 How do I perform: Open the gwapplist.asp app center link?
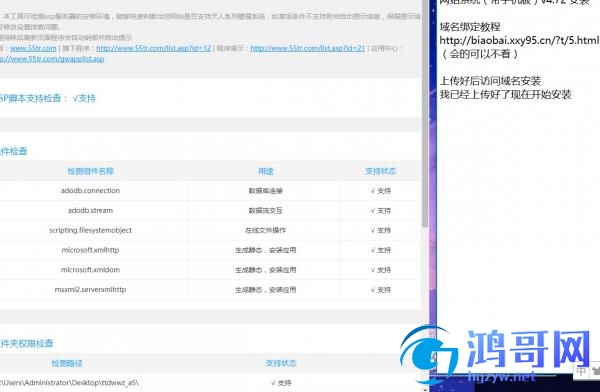[52, 59]
